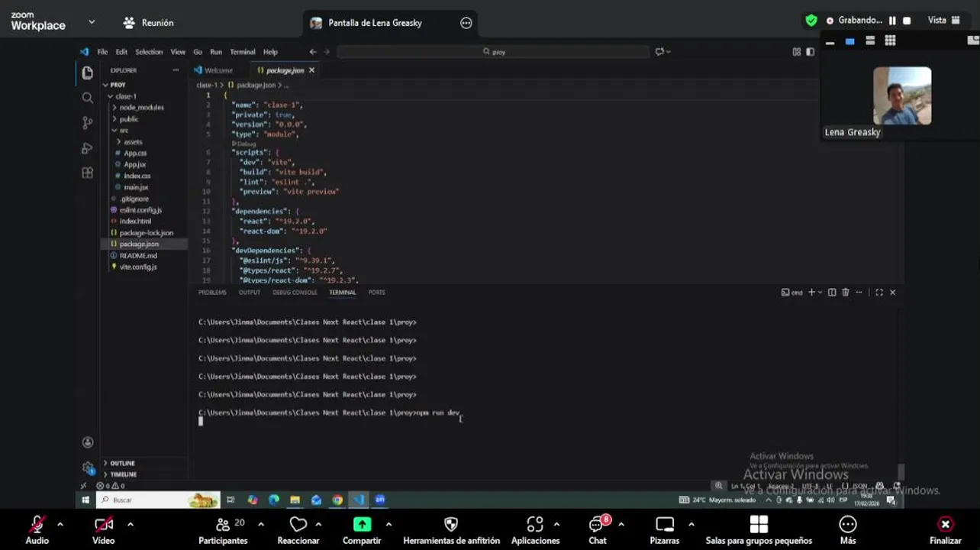Viewport: 980px width, 550px height.
Task: Open VS Code Manage gear icon
Action: (x=88, y=467)
